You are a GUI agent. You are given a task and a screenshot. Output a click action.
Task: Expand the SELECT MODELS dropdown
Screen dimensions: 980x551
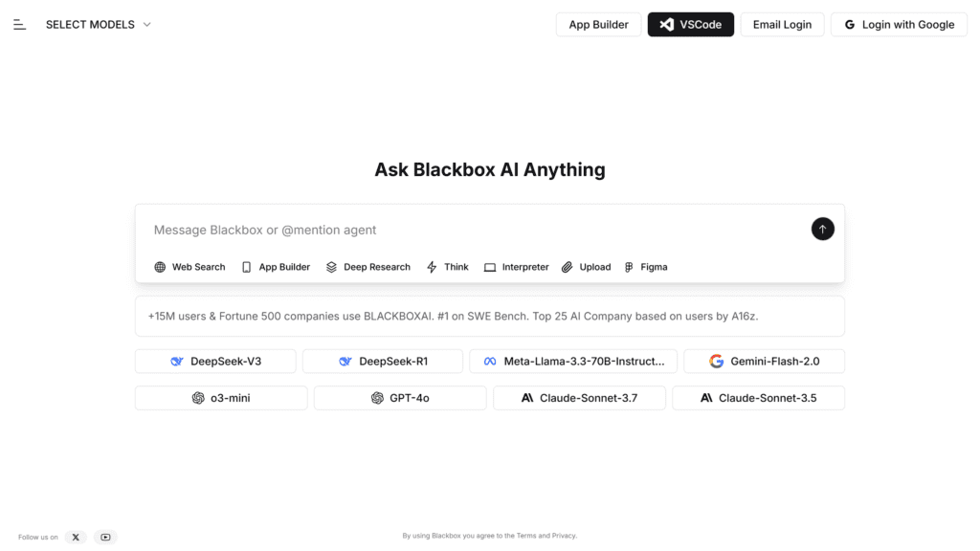99,24
